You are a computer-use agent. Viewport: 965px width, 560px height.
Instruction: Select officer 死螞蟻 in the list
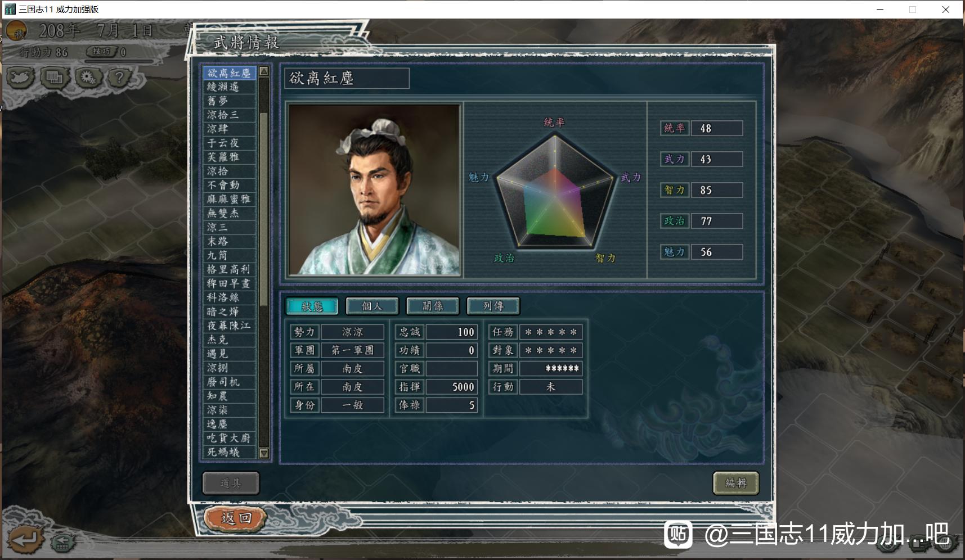click(x=230, y=453)
